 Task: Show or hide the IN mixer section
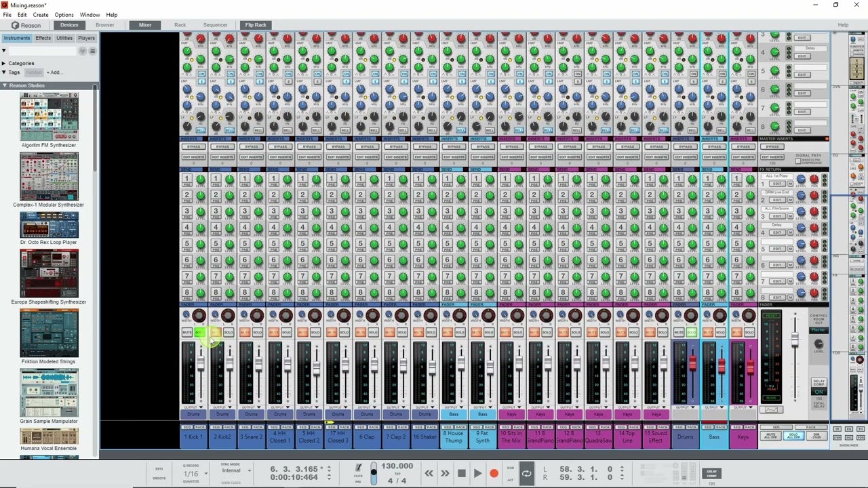pyautogui.click(x=837, y=428)
